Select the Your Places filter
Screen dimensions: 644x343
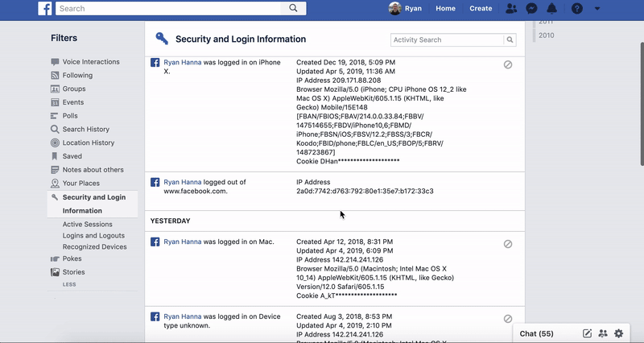click(x=81, y=184)
